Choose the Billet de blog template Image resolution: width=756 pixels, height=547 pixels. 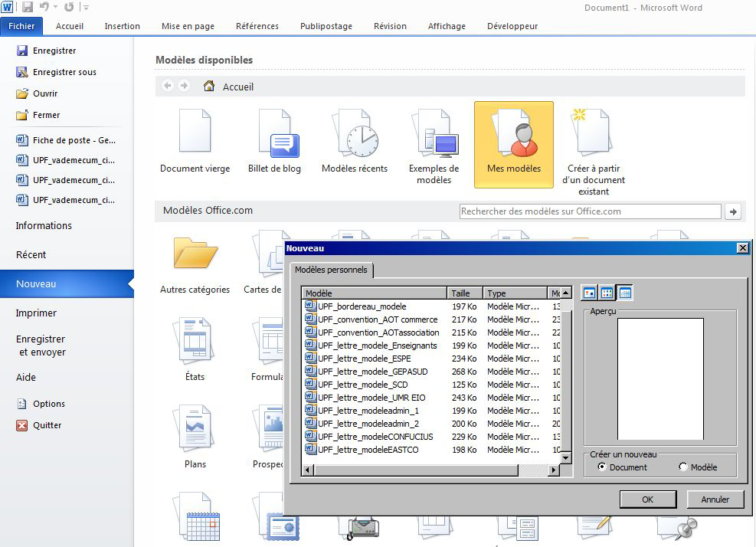point(274,142)
